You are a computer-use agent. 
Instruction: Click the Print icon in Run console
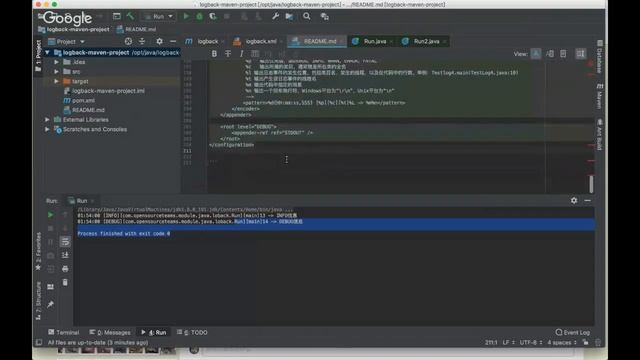[x=65, y=269]
